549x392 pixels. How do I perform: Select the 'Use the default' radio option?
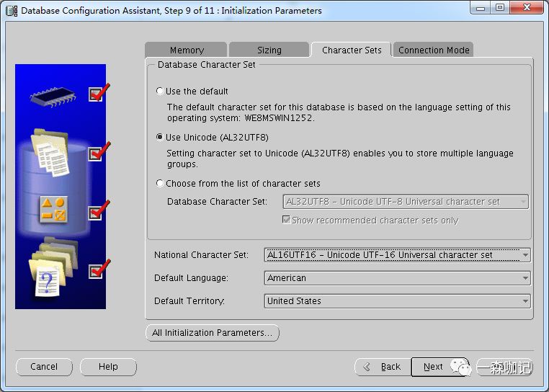click(x=160, y=92)
